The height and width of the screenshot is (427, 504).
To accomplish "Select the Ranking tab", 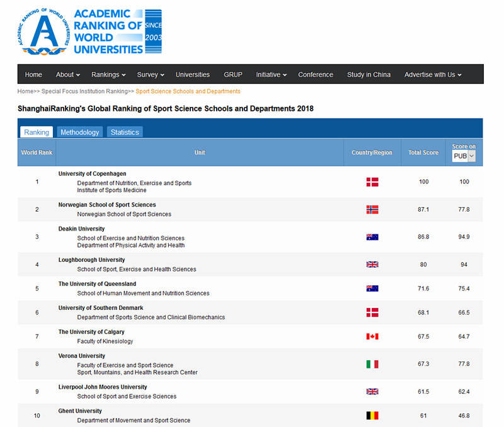I will (37, 132).
